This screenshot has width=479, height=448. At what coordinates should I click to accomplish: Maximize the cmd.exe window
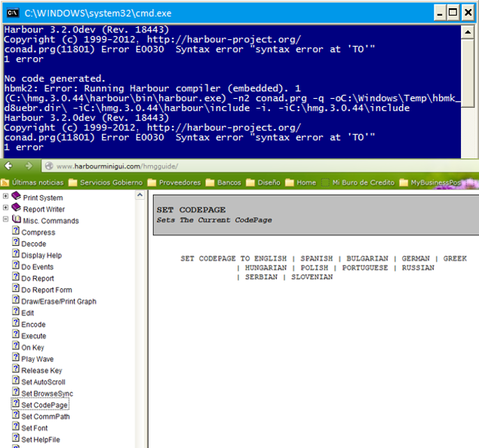point(453,13)
